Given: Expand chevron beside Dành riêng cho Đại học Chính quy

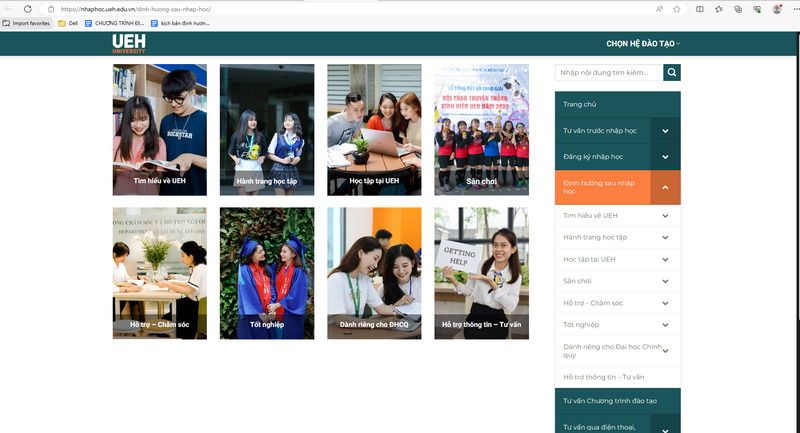Looking at the screenshot, I should click(x=665, y=351).
